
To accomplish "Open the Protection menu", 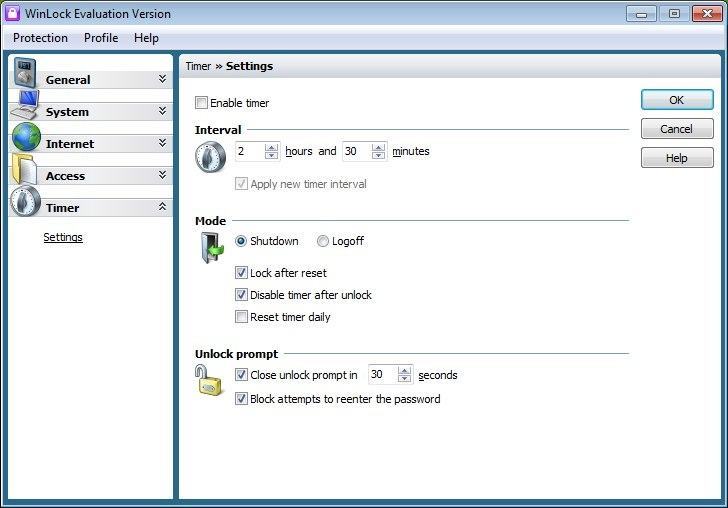I will tap(40, 38).
